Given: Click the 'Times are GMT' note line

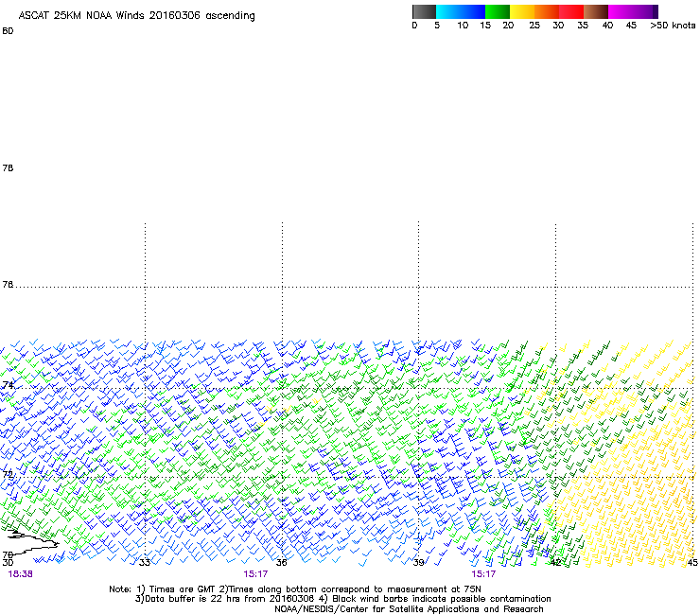Looking at the screenshot, I should pyautogui.click(x=295, y=589).
